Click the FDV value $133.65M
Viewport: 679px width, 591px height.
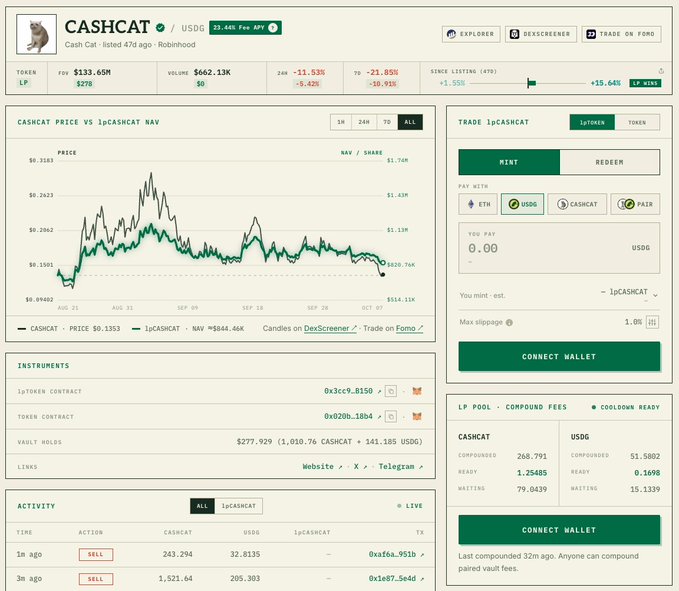point(92,72)
